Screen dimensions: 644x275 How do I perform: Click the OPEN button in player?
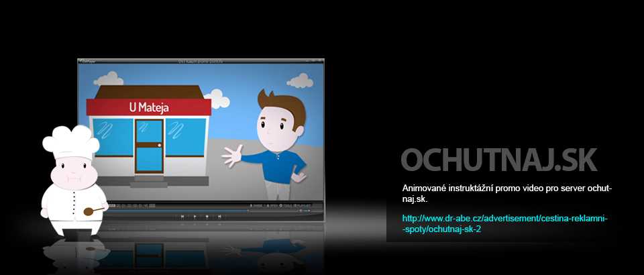272,205
